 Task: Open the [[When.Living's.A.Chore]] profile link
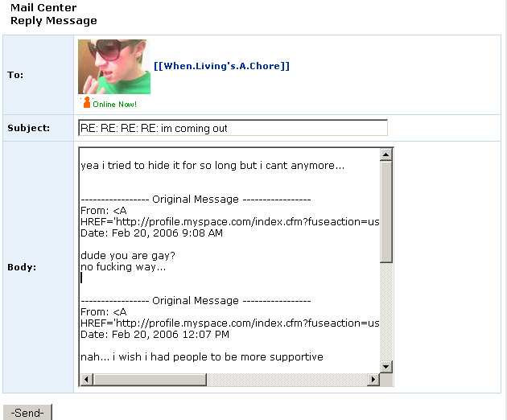(x=221, y=66)
